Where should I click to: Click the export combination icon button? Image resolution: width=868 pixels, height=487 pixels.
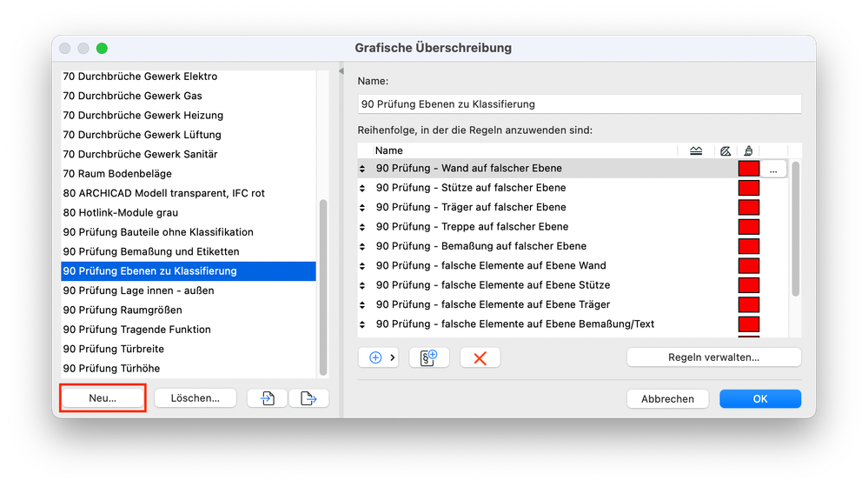click(x=308, y=397)
